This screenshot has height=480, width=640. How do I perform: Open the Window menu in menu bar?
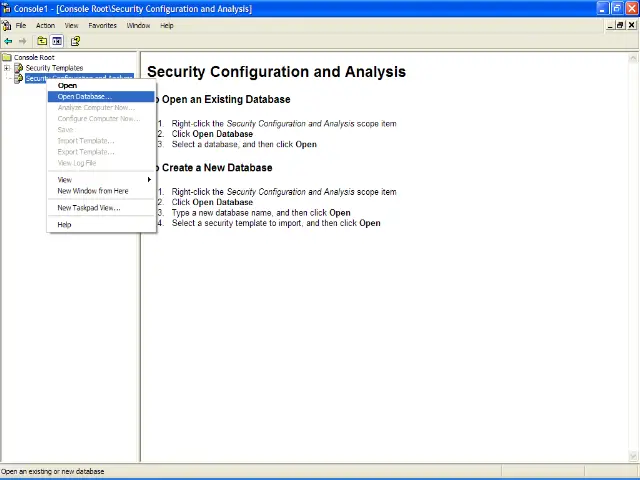pos(138,25)
